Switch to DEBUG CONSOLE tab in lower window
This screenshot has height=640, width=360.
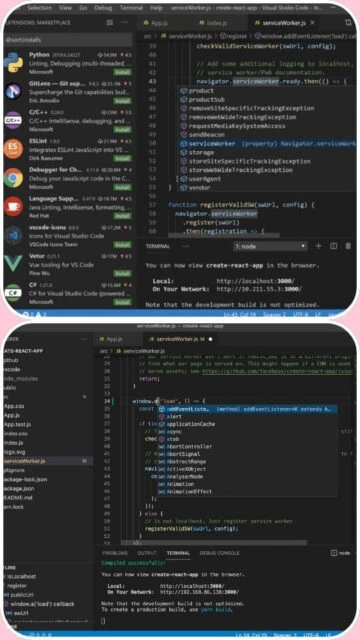click(x=220, y=553)
